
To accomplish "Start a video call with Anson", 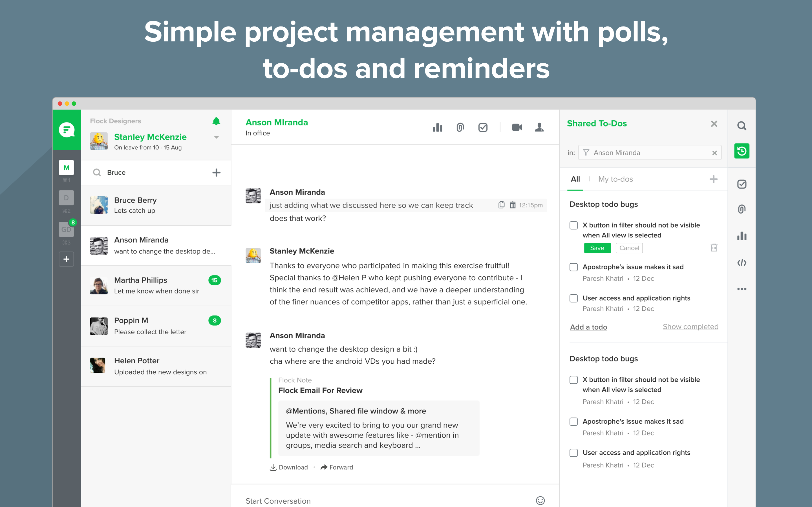I will tap(517, 127).
